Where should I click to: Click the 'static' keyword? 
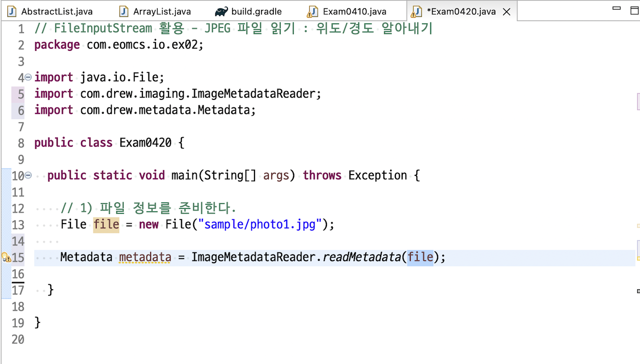pyautogui.click(x=113, y=175)
